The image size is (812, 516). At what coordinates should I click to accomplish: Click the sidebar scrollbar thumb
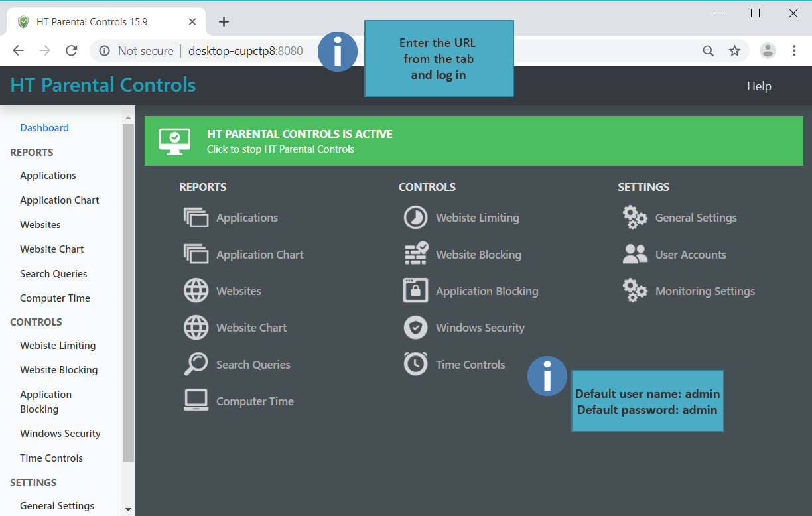pos(129,292)
